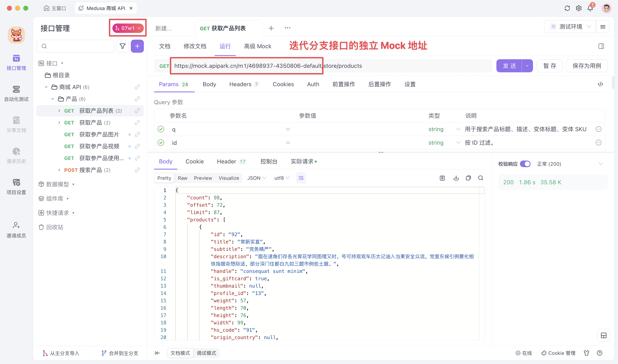The width and height of the screenshot is (618, 364).
Task: Switch to the 高级 Mock tab
Action: click(x=257, y=46)
